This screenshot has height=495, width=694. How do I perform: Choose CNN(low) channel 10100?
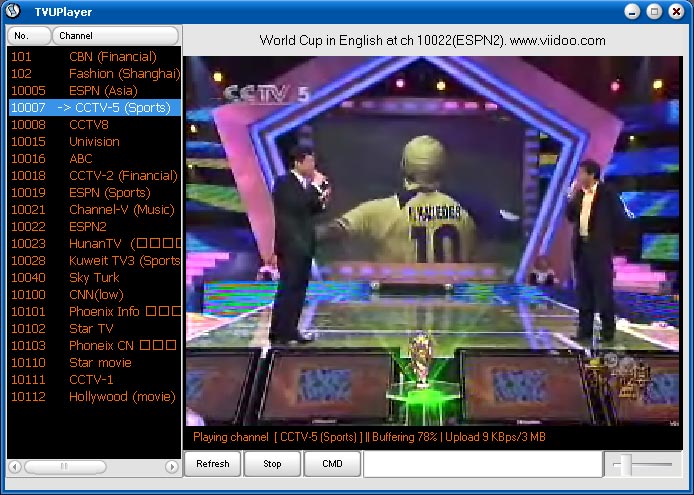(95, 294)
